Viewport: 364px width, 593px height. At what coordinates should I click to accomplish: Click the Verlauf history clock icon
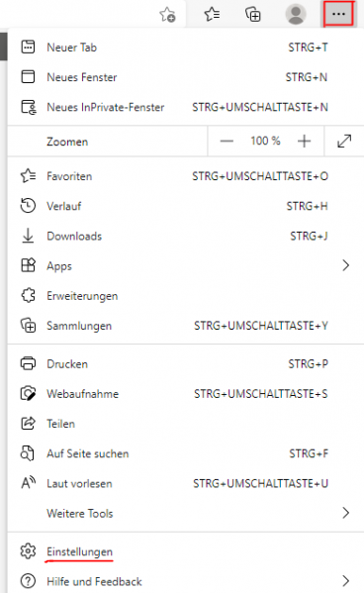(x=28, y=206)
